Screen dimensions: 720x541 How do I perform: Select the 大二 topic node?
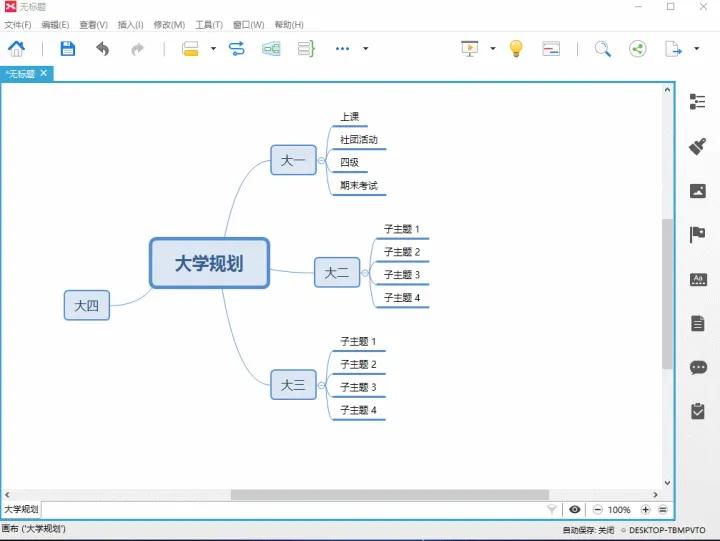337,273
